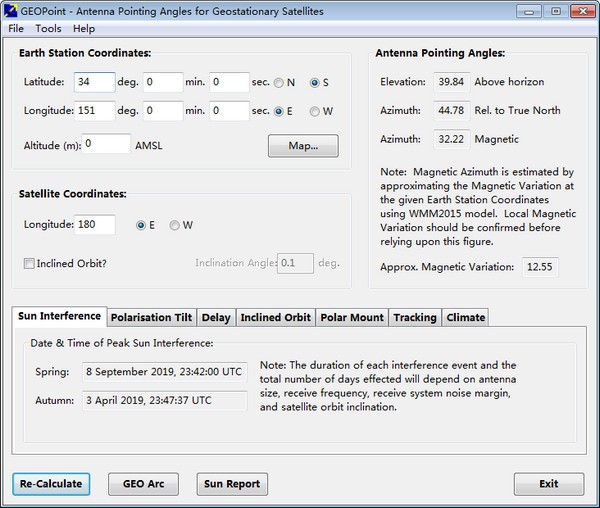Image resolution: width=600 pixels, height=508 pixels.
Task: Switch to the Polarisation Tilt tab
Action: pyautogui.click(x=151, y=318)
